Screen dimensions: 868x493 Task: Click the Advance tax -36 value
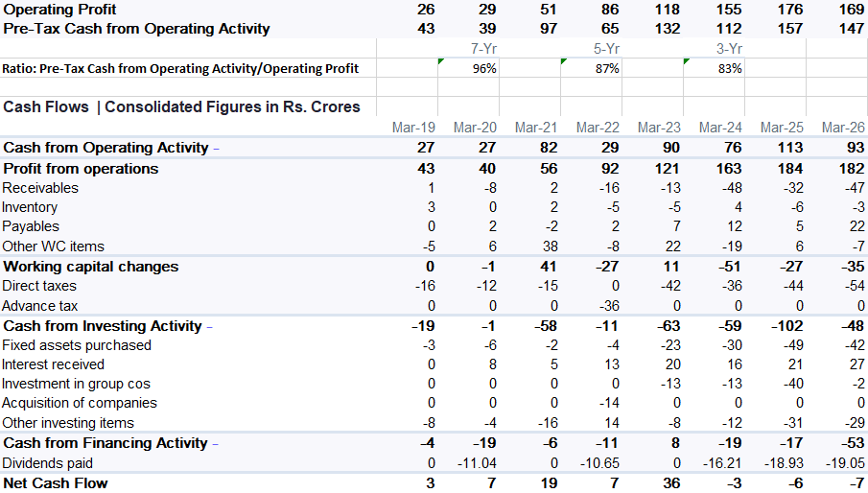609,306
